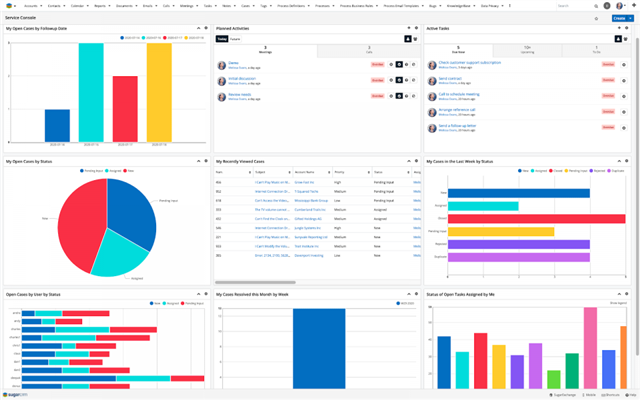The image size is (640, 400).
Task: Open the more modules overflow menu
Action: coord(509,6)
